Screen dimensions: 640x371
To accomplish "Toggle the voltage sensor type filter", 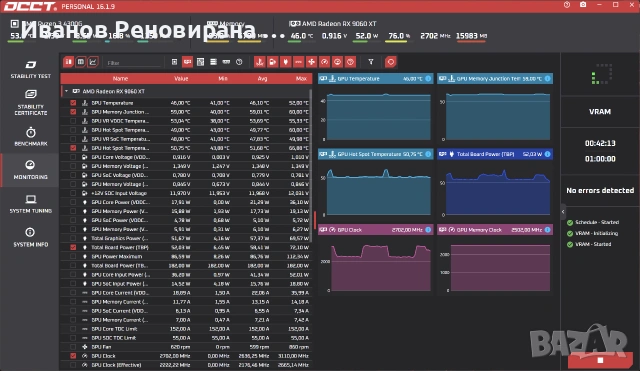I will pos(273,62).
